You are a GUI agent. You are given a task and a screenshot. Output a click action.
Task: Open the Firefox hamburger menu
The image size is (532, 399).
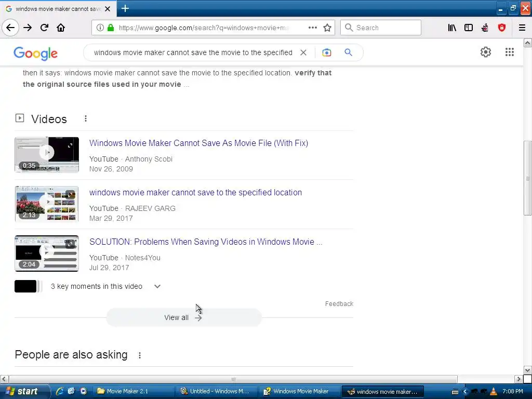tap(522, 28)
